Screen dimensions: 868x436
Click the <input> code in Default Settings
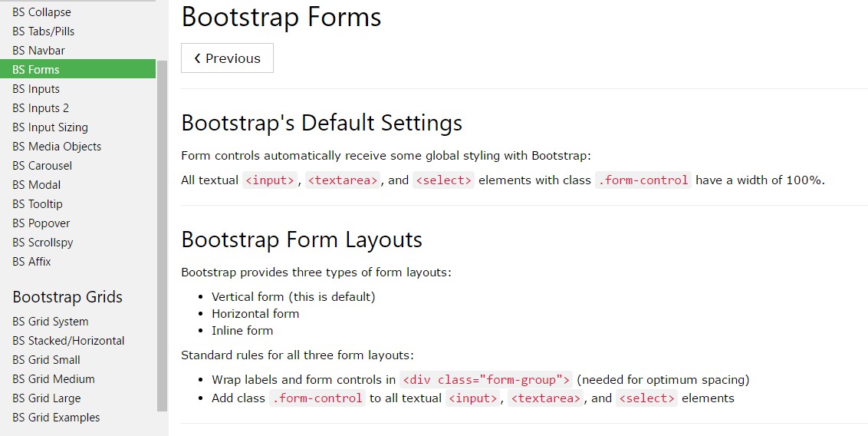tap(270, 180)
